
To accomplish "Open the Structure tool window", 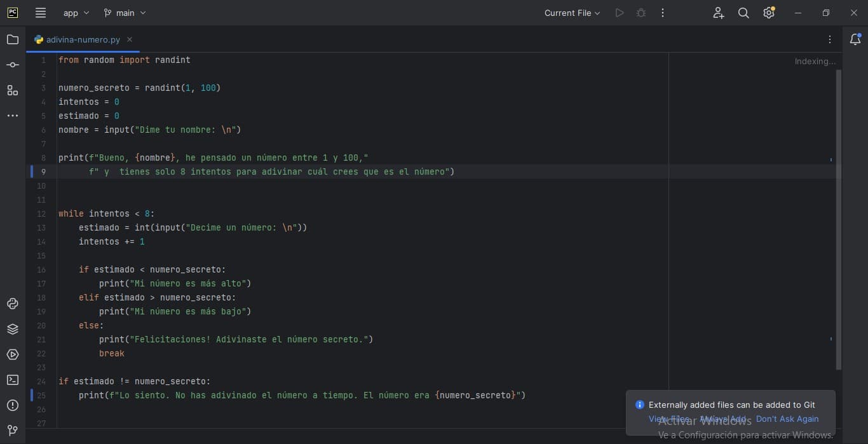I will tap(13, 90).
